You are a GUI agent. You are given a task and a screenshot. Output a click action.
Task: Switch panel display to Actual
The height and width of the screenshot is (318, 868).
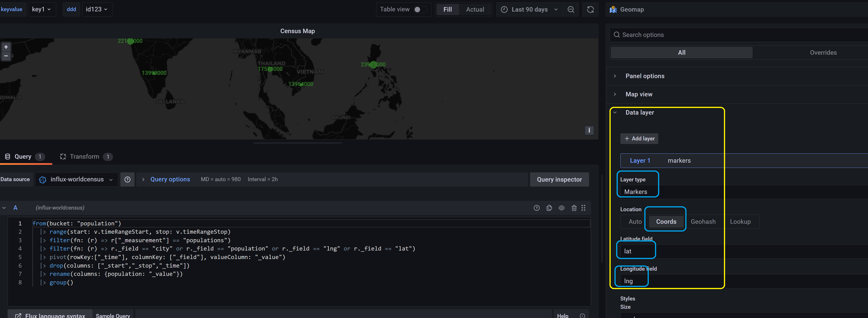point(475,9)
